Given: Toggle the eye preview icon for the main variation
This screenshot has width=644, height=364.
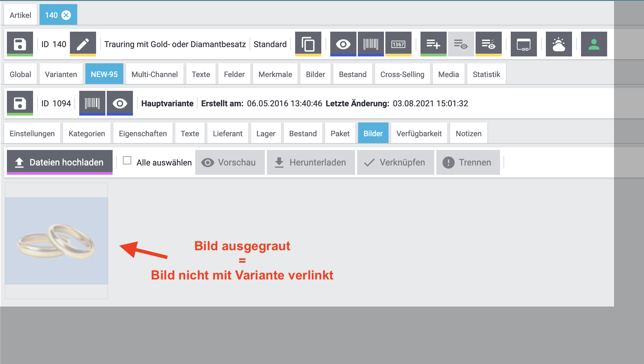Looking at the screenshot, I should 120,103.
